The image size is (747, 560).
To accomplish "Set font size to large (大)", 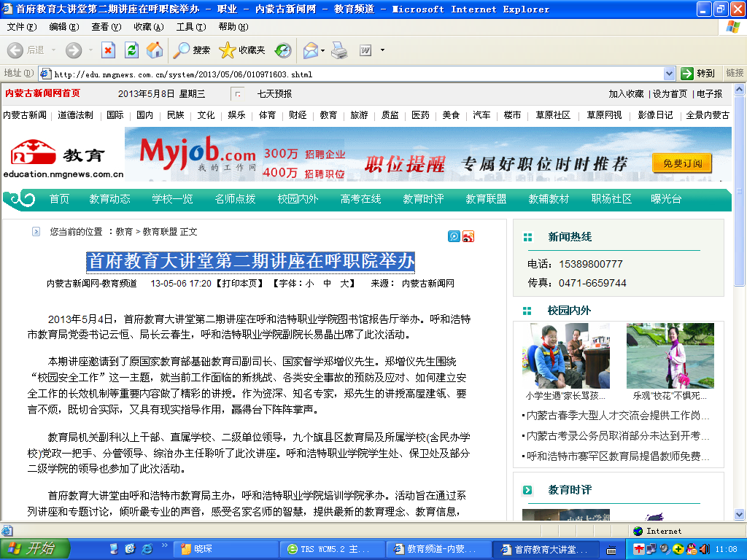I will point(348,283).
